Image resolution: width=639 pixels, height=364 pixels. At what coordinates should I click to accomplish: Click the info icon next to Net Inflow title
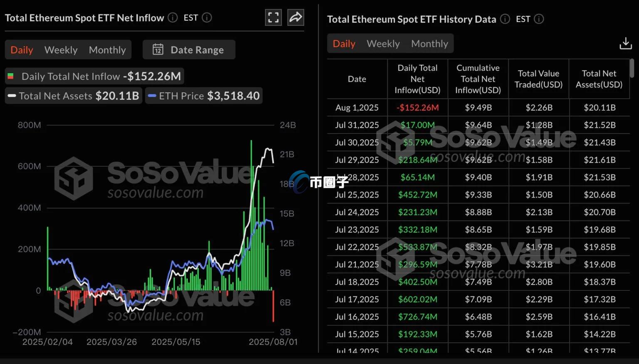pos(172,17)
